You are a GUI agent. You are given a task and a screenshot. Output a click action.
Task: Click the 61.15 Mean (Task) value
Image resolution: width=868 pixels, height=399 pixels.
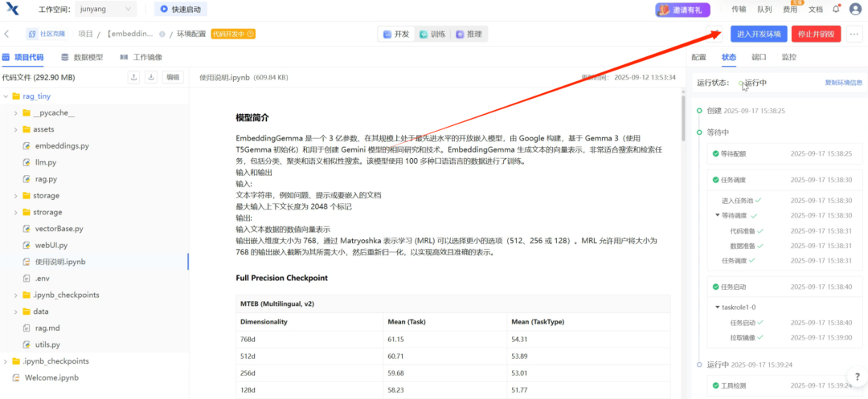(x=395, y=338)
